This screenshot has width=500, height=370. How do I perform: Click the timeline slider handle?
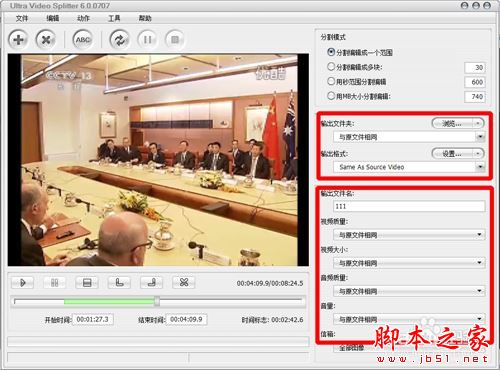(157, 301)
